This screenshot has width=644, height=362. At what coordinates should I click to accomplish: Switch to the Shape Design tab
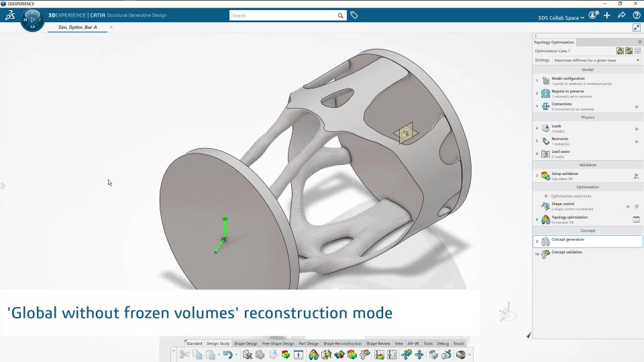pyautogui.click(x=246, y=343)
